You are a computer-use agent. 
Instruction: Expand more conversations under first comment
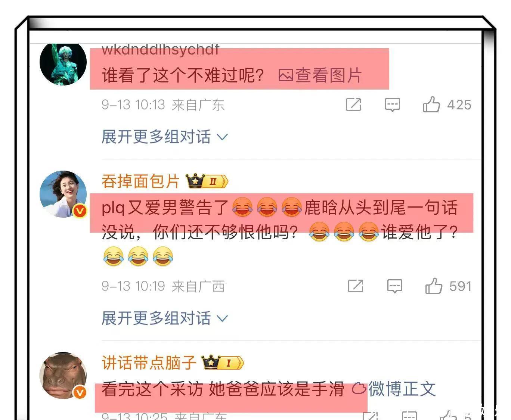[x=165, y=137]
